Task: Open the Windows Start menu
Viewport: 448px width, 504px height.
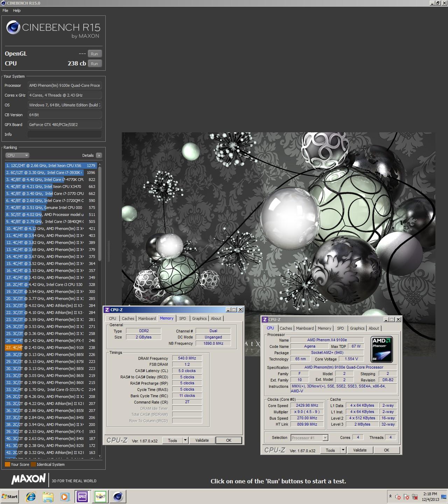Action: tap(9, 497)
